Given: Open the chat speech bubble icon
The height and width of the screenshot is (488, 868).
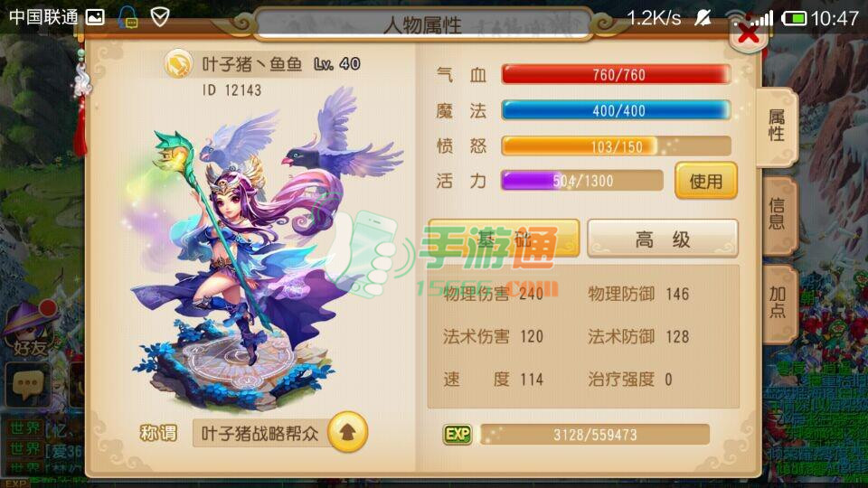Looking at the screenshot, I should click(x=27, y=384).
